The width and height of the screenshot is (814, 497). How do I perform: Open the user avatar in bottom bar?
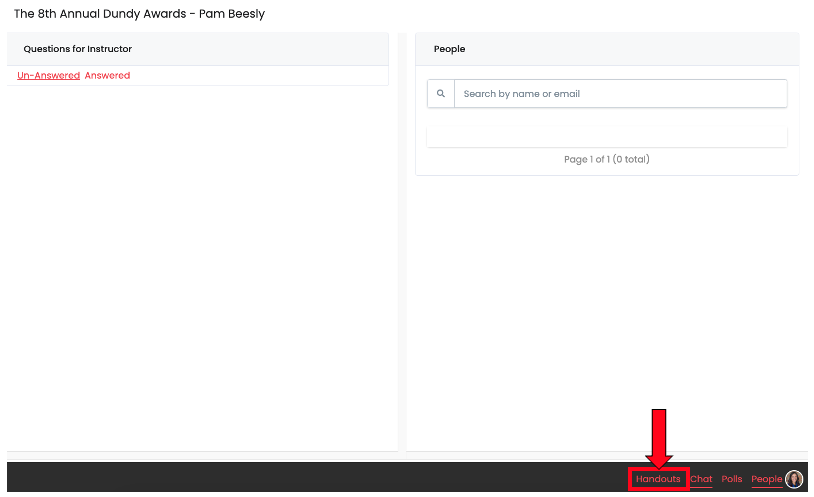click(794, 479)
